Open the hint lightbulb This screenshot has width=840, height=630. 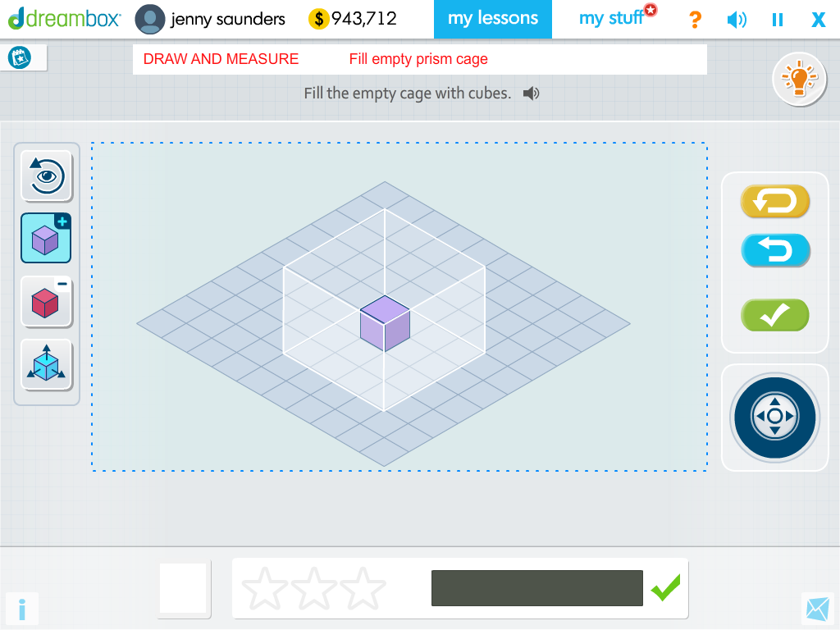pos(799,79)
